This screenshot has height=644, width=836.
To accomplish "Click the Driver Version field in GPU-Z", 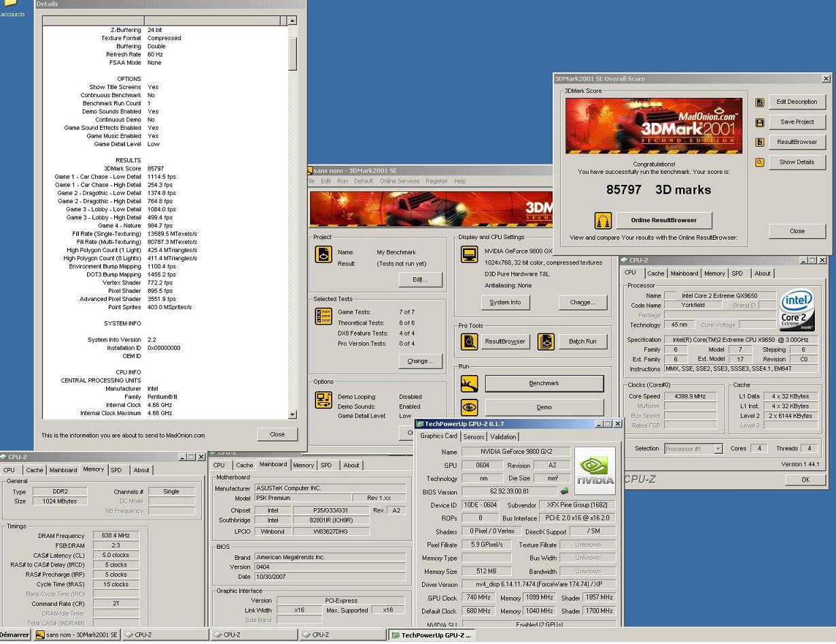I will coord(538,585).
